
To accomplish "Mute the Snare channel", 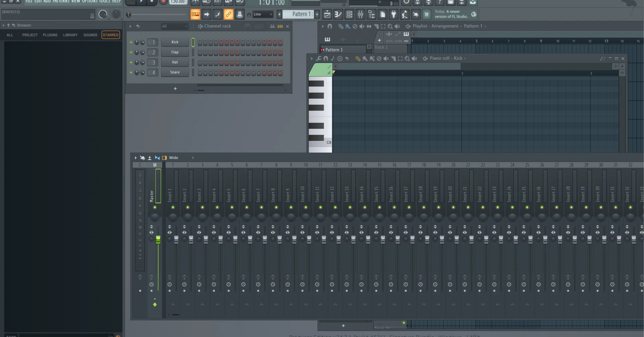I will pos(131,72).
